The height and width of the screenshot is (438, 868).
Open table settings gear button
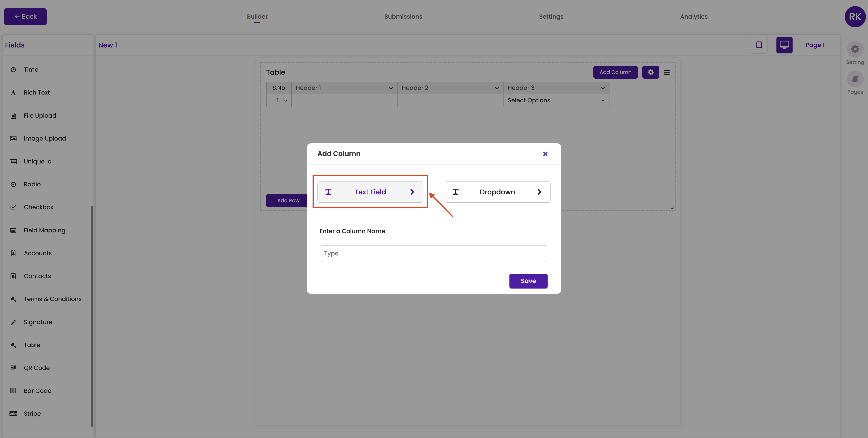[650, 72]
